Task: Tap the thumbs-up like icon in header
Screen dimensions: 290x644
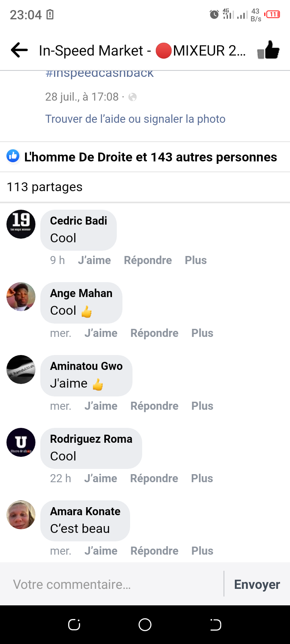Action: [x=269, y=51]
